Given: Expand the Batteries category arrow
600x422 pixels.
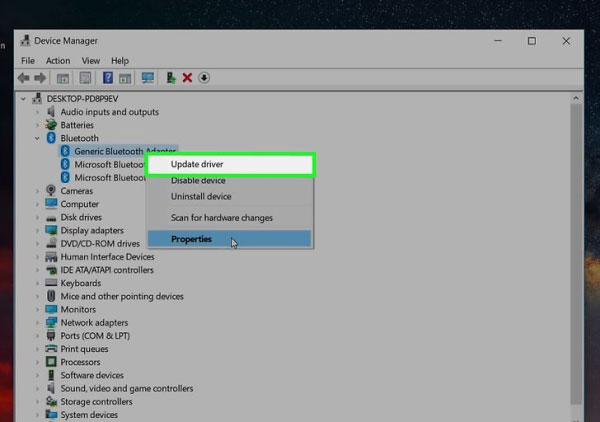Looking at the screenshot, I should tap(37, 125).
